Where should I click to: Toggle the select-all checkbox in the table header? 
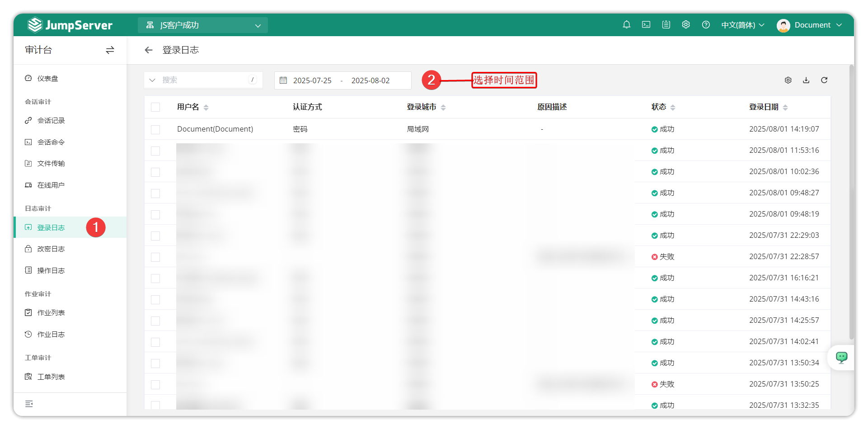coord(155,107)
